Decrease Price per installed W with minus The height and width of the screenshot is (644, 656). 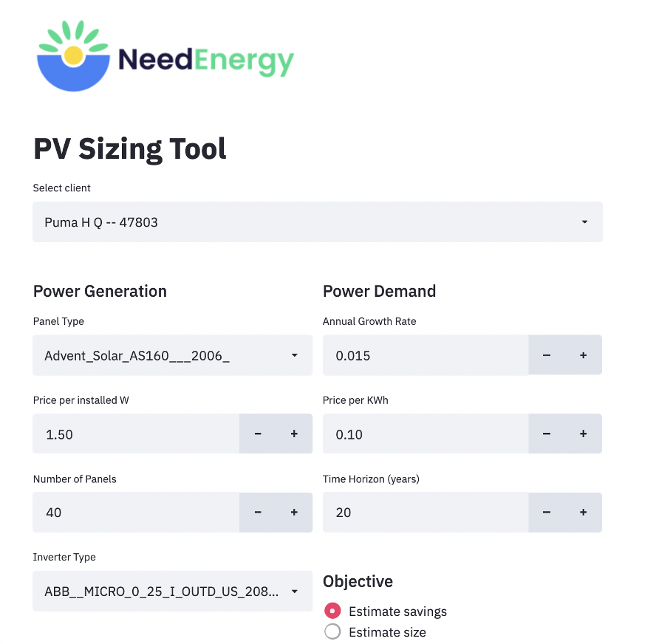[258, 434]
